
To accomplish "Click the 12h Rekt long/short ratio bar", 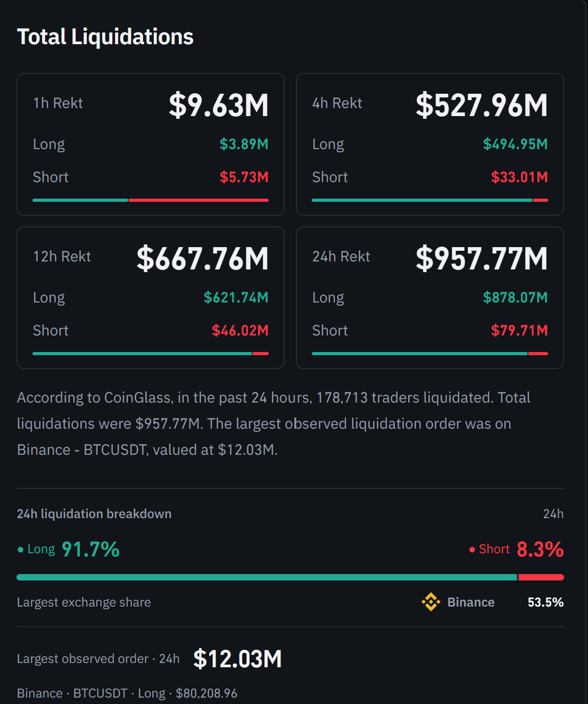I will point(151,354).
